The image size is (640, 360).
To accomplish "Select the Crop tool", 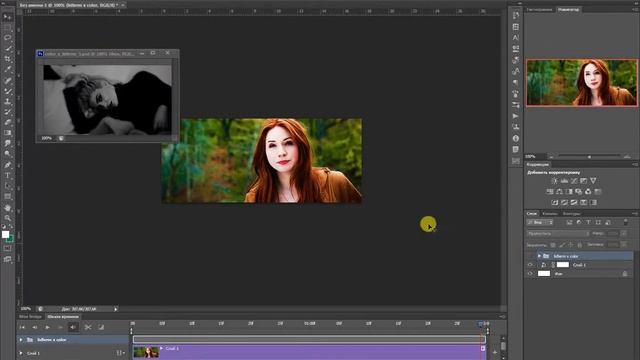I will [7, 59].
